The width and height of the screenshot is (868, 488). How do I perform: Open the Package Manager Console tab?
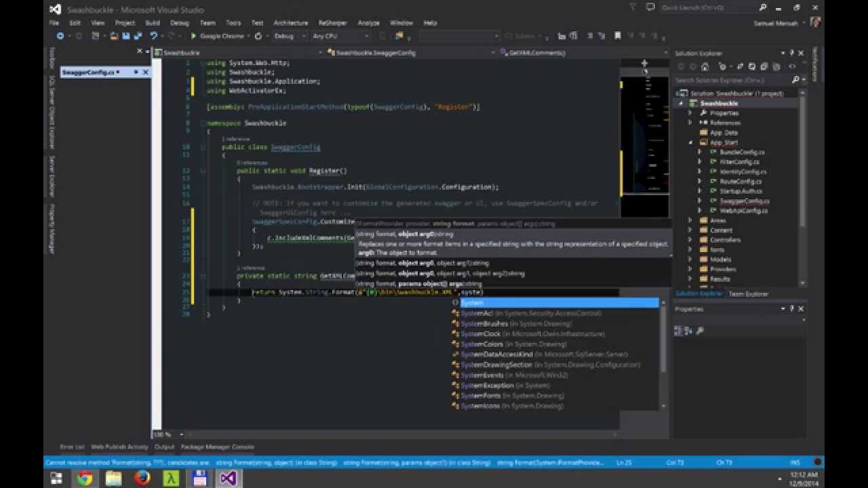point(218,447)
